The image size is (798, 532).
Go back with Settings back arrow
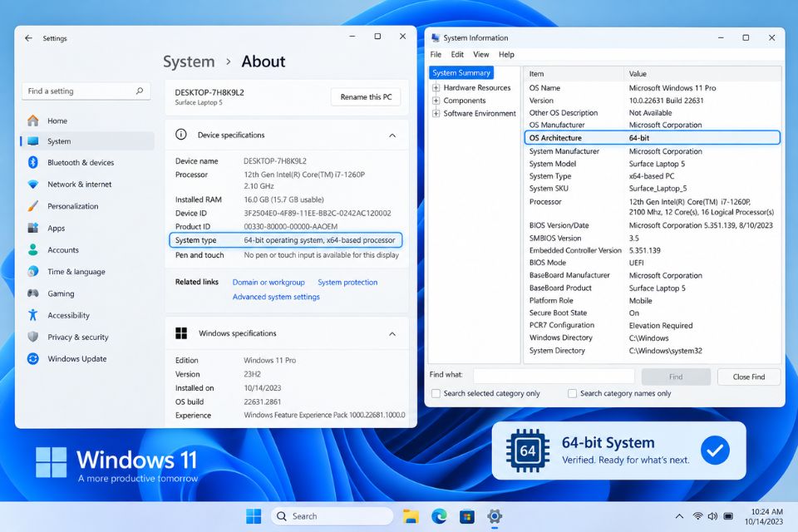28,38
